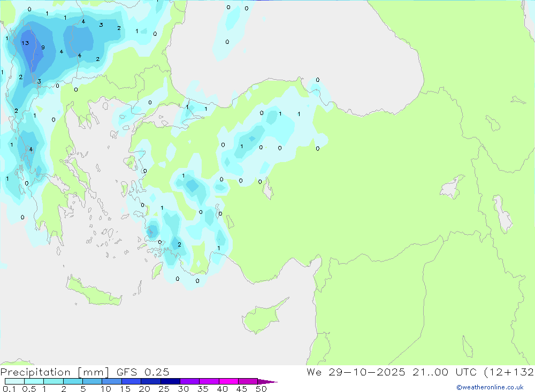The image size is (535, 392).
Task: Select the 30–35 mm violet legend swatch
Action: click(x=189, y=381)
